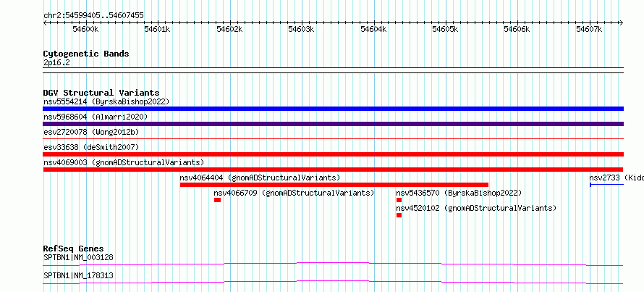
Task: Open the nsv5554214 (ByrskaBishop2022) label
Action: pyautogui.click(x=106, y=101)
